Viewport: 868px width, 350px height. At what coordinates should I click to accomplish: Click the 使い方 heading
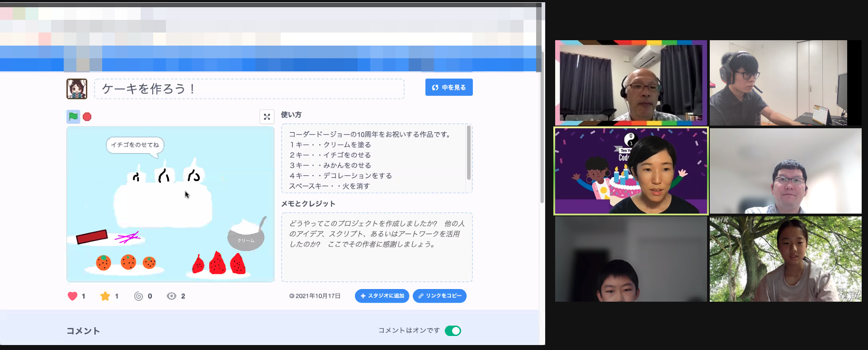pyautogui.click(x=291, y=115)
